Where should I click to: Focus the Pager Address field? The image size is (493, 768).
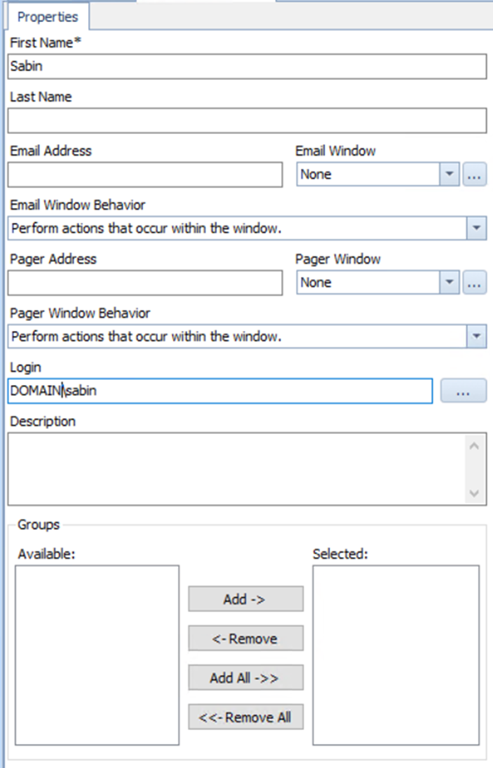(145, 283)
